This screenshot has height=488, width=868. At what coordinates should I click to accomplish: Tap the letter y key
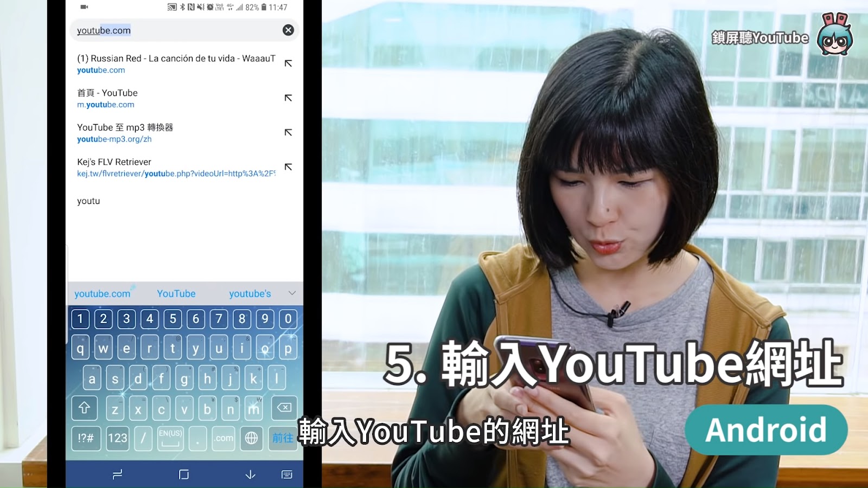point(196,348)
